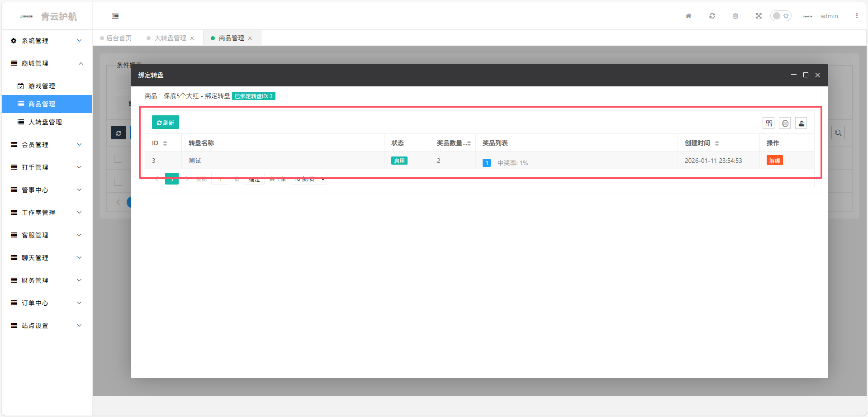
Task: Expand the 财务管理 sidebar menu
Action: point(47,280)
